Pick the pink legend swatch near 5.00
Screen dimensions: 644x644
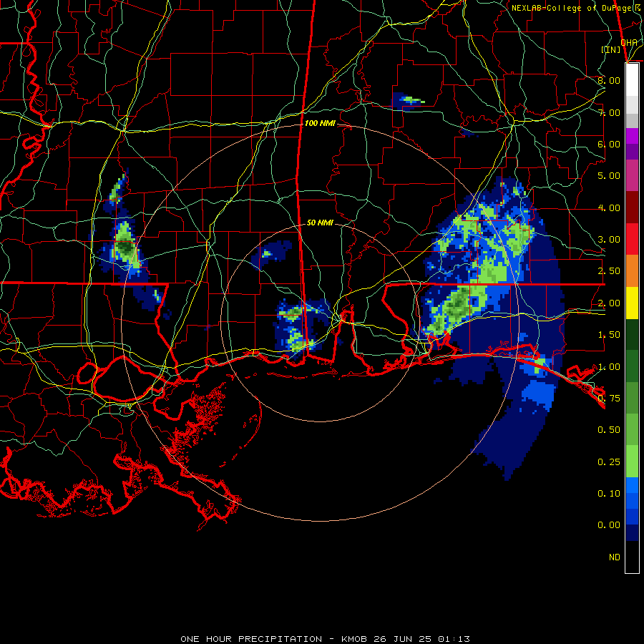point(632,175)
